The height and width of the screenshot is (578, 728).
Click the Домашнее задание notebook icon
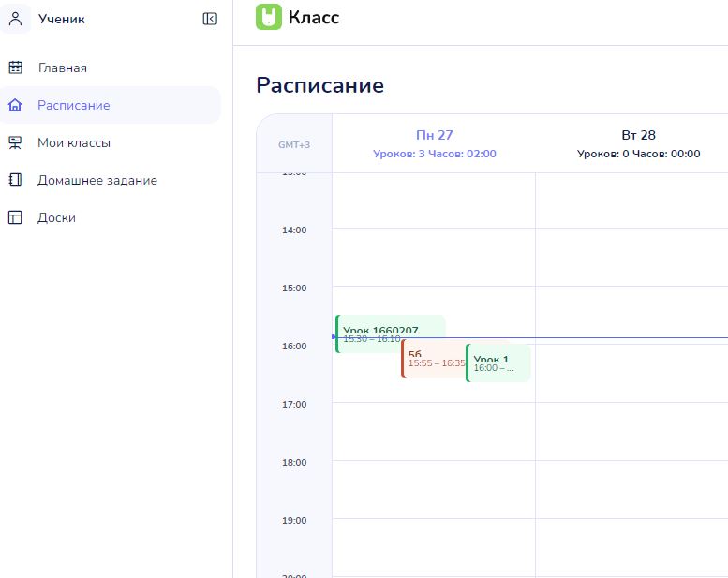[15, 180]
